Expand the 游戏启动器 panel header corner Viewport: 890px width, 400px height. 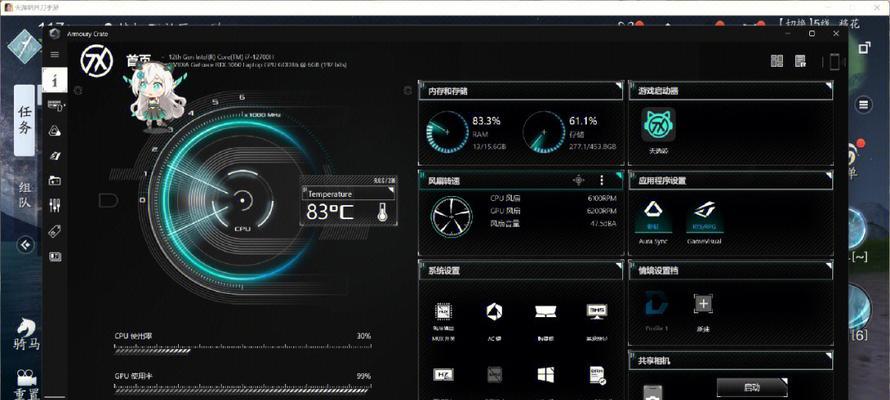(828, 85)
